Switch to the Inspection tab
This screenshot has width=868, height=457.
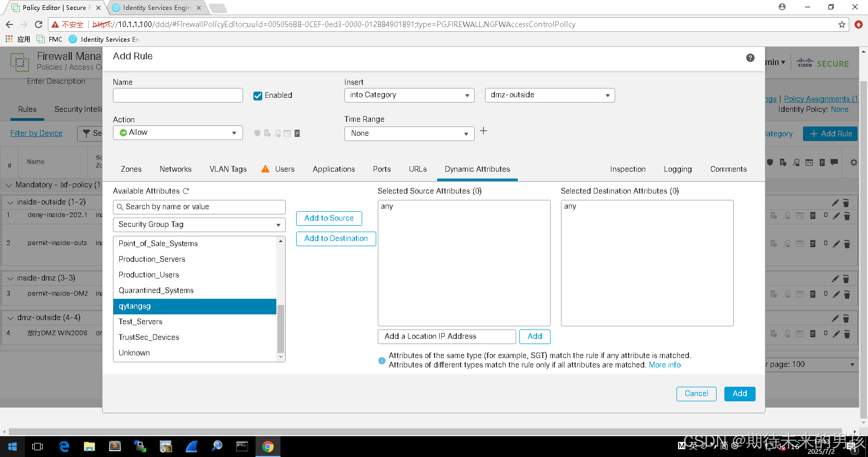pos(628,169)
